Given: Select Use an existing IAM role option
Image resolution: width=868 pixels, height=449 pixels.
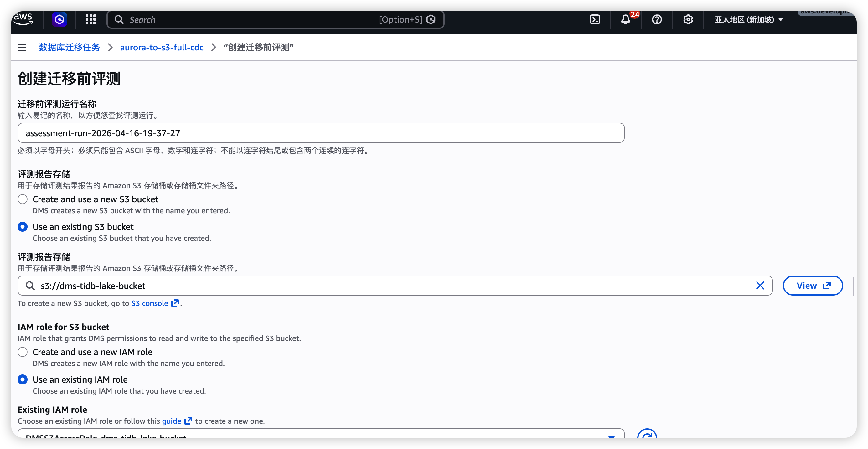Looking at the screenshot, I should coord(23,379).
